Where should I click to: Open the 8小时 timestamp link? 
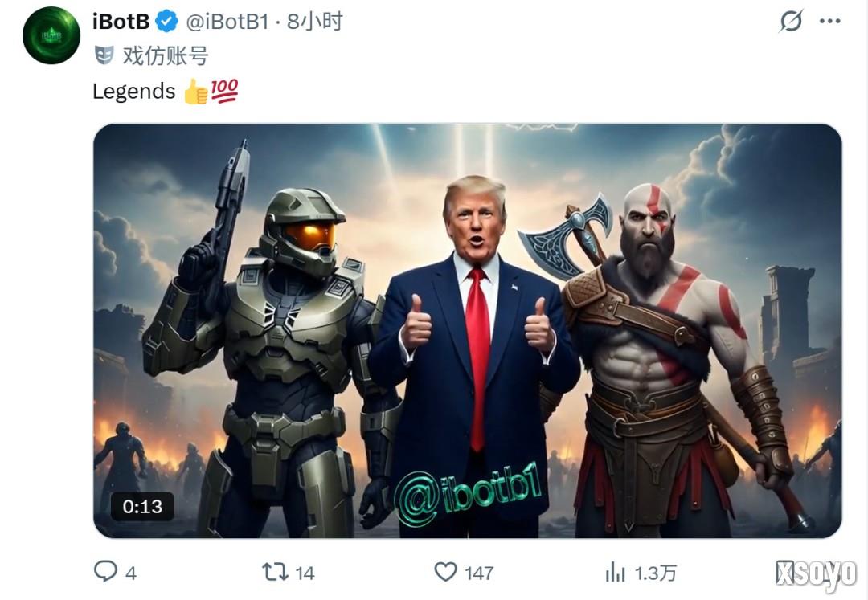pyautogui.click(x=315, y=22)
